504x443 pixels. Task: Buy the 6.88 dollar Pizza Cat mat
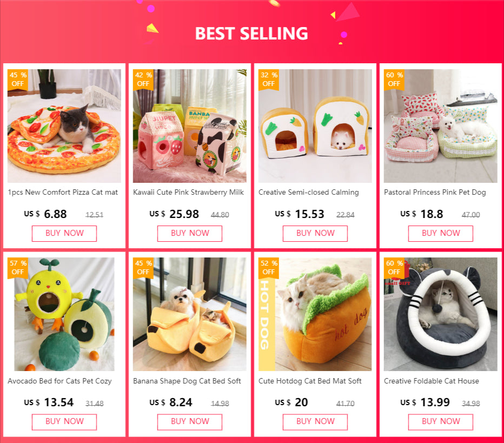tap(64, 233)
